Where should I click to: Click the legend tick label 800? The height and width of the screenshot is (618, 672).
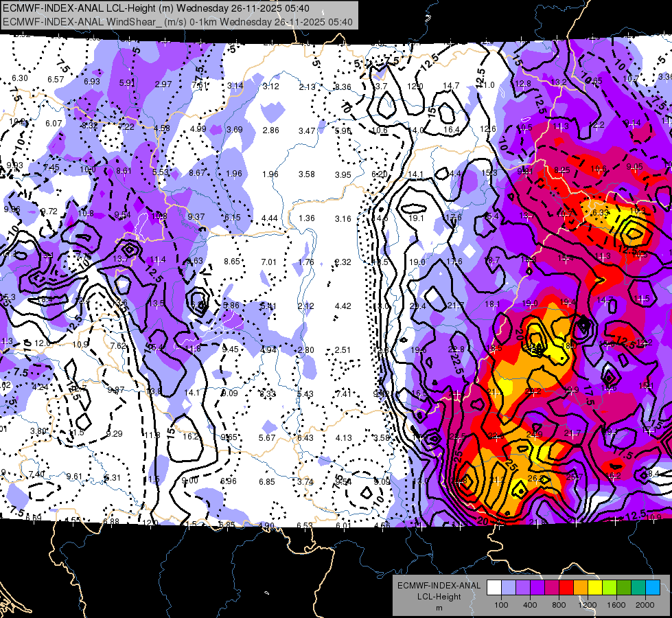(x=559, y=605)
